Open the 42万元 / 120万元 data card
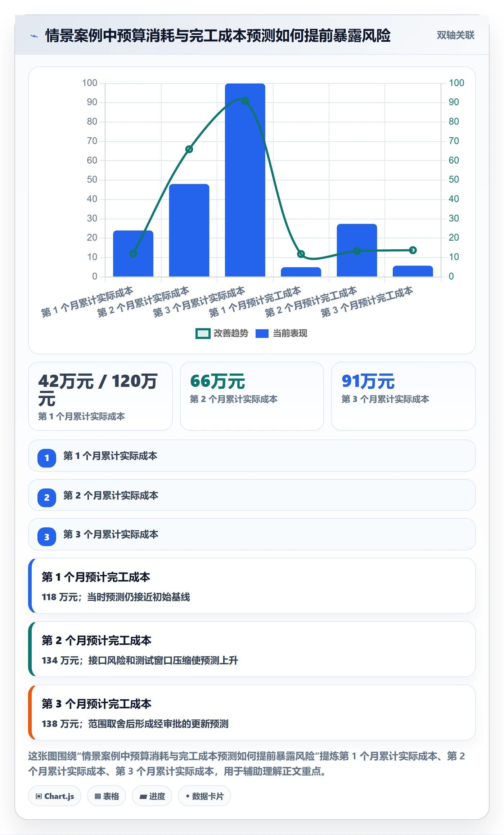The width and height of the screenshot is (504, 835). click(x=100, y=396)
